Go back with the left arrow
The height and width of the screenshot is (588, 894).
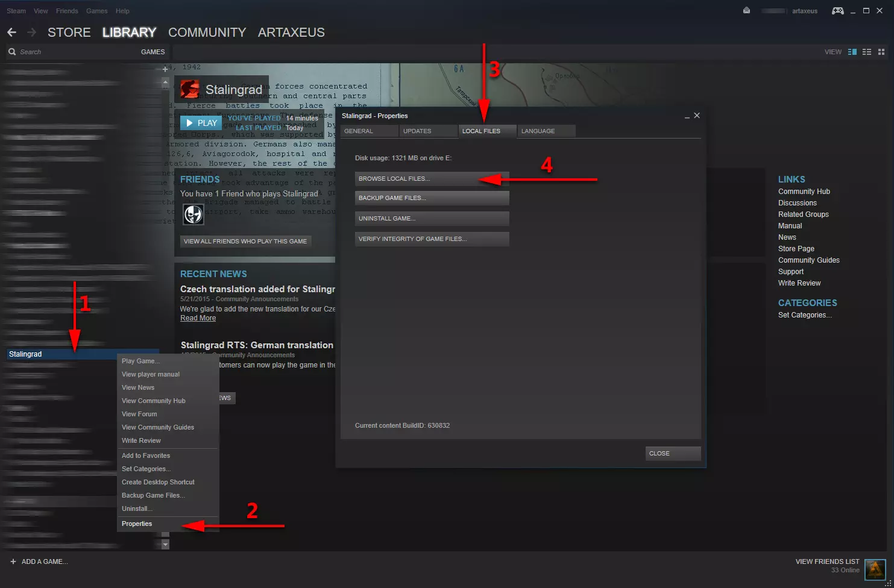tap(11, 33)
